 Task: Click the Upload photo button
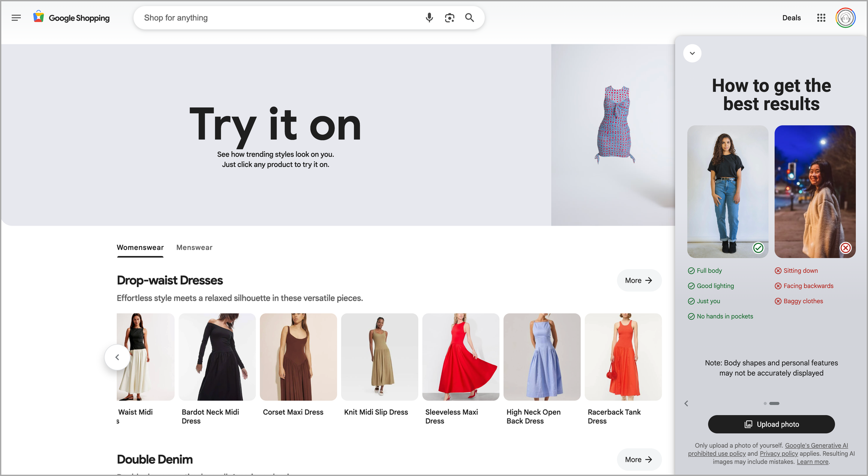coord(771,424)
